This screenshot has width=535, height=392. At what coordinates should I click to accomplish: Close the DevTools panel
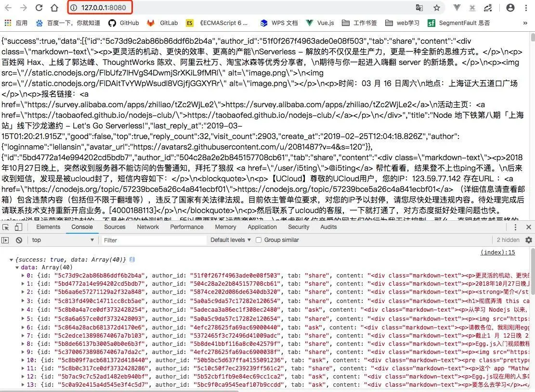[x=529, y=227]
